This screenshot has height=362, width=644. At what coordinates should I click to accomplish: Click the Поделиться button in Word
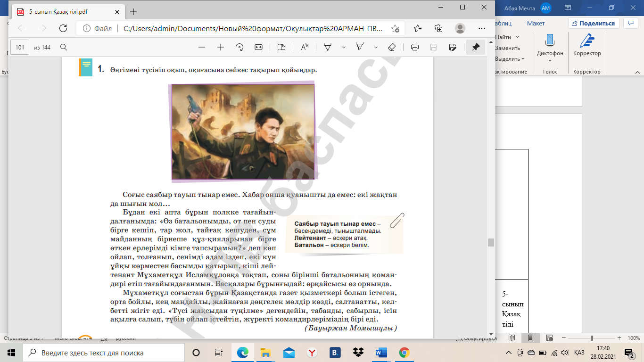[x=593, y=23]
